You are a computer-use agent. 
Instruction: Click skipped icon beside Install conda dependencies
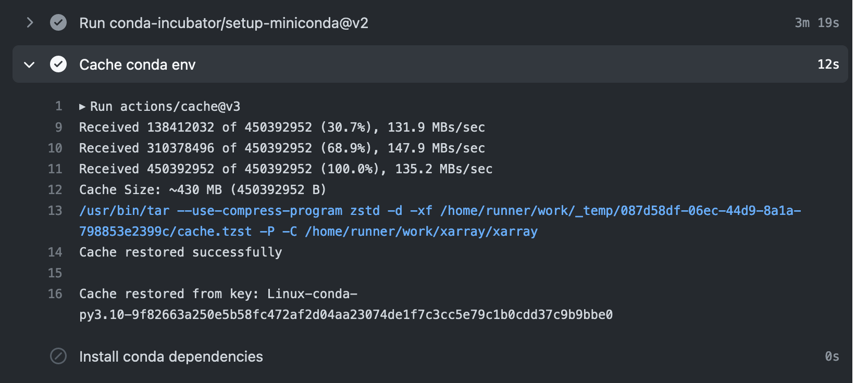[x=58, y=356]
